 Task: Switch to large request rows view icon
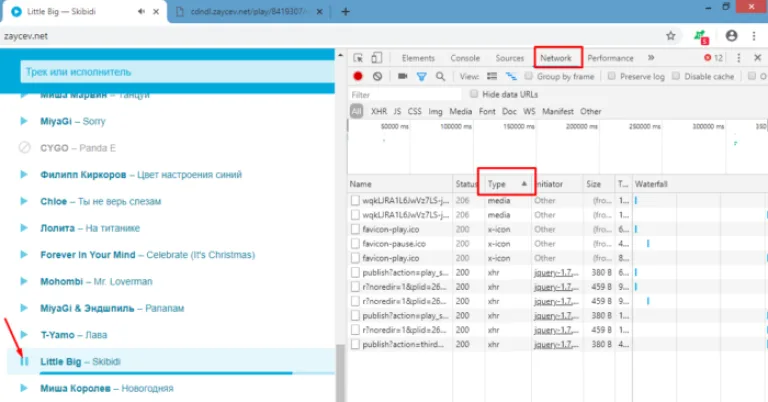point(492,76)
